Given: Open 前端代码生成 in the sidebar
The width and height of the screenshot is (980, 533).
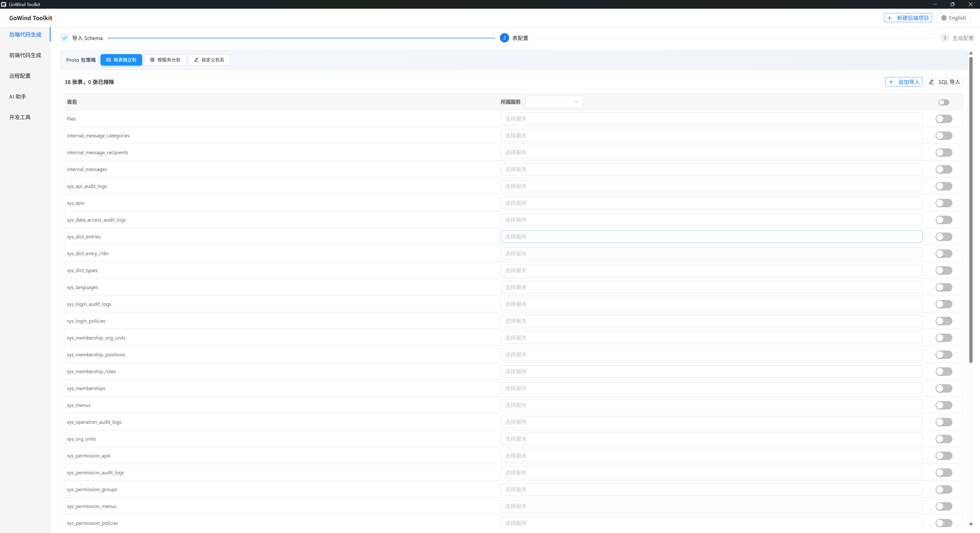Looking at the screenshot, I should (25, 55).
